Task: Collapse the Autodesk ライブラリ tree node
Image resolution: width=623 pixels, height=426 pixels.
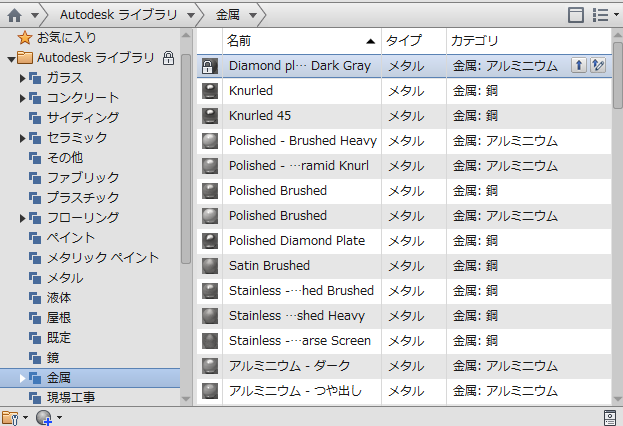Action: [x=11, y=60]
